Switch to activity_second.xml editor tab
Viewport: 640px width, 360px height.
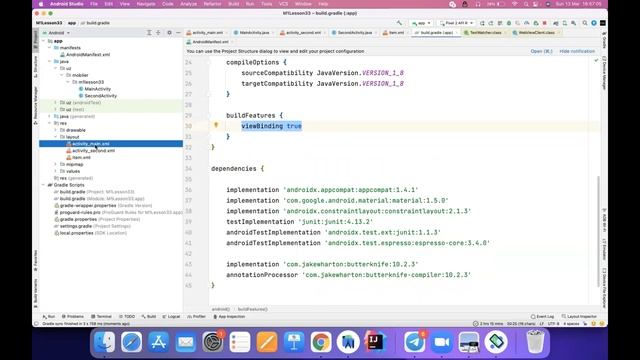click(302, 33)
